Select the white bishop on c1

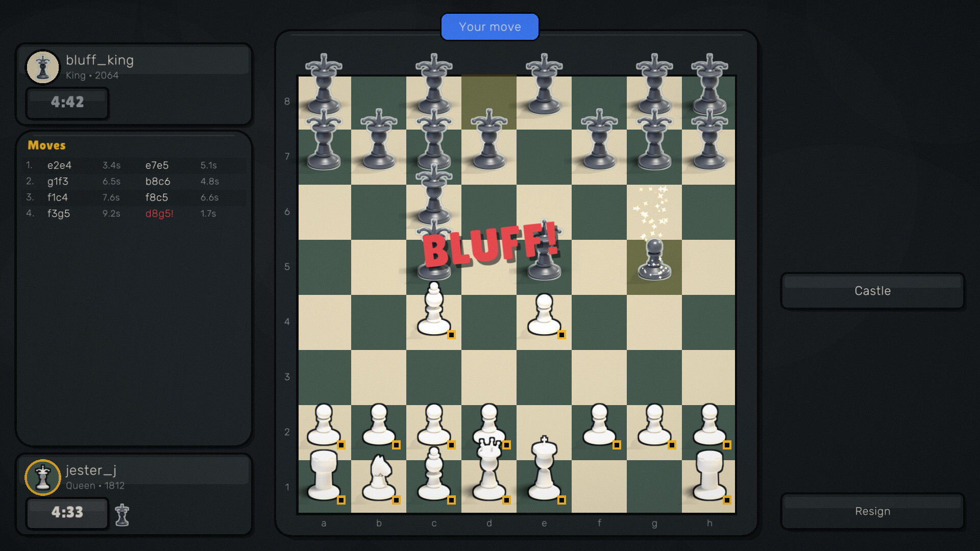coord(434,474)
